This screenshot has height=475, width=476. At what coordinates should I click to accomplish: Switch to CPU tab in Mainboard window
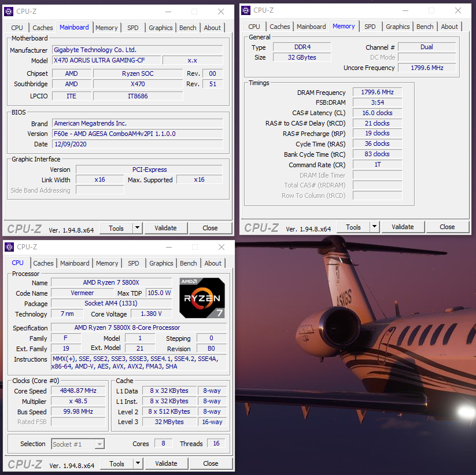(x=17, y=28)
